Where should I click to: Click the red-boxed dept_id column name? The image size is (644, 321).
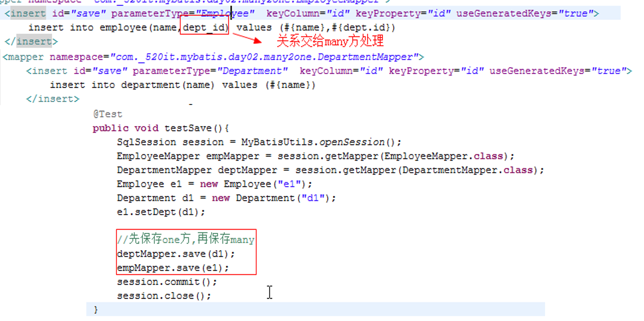coord(204,28)
